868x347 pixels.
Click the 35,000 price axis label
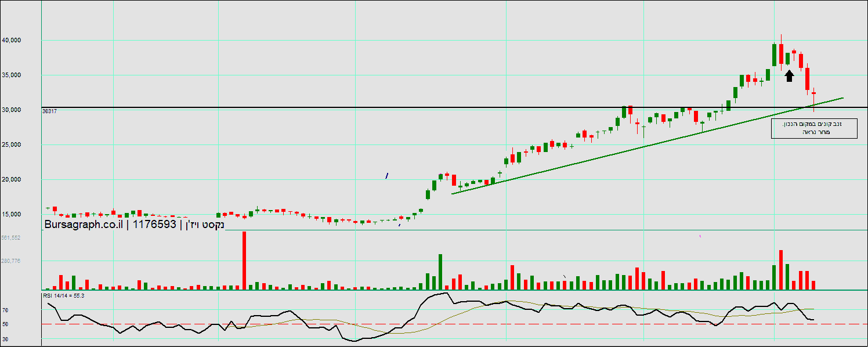28,75
